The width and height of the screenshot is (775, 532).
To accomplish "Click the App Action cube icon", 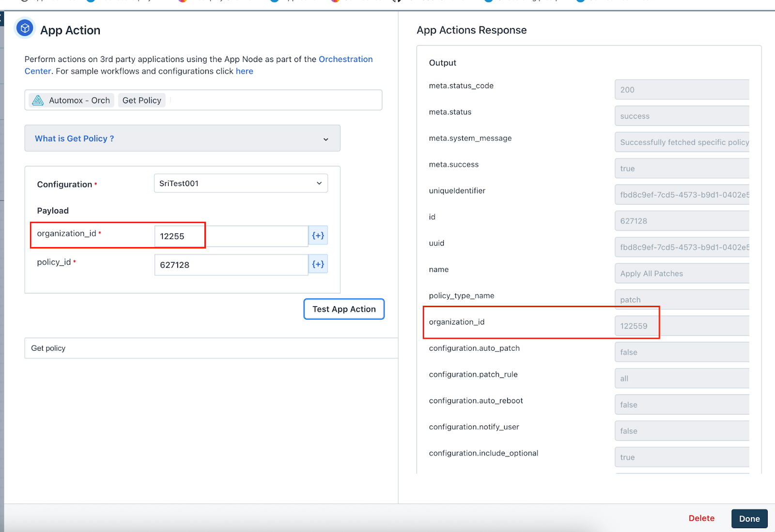I will (25, 28).
